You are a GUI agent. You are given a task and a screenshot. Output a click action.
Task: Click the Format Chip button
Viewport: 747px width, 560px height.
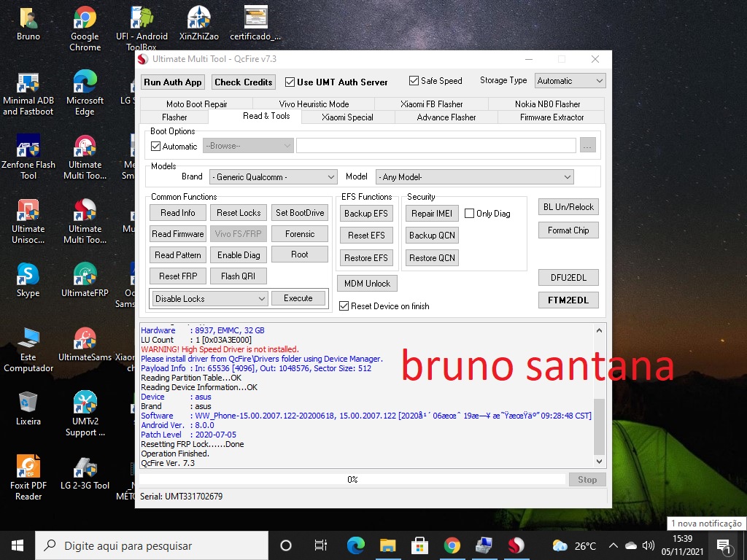click(x=568, y=230)
